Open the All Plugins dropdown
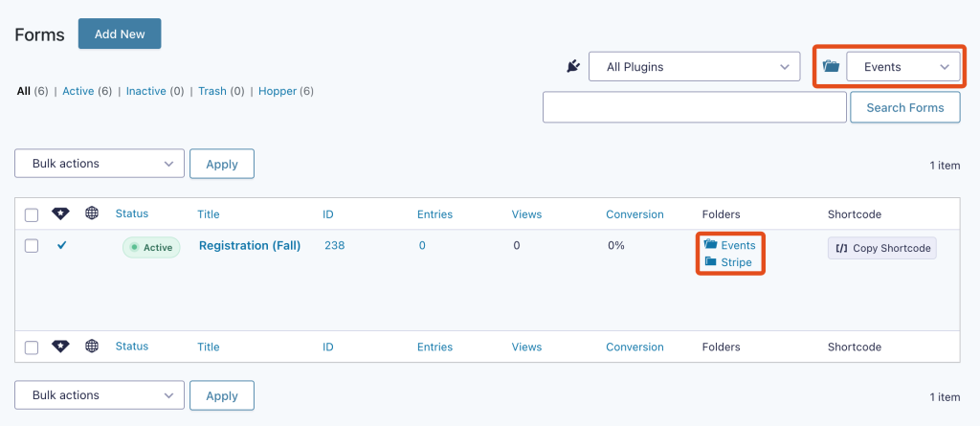980x426 pixels. pyautogui.click(x=695, y=66)
